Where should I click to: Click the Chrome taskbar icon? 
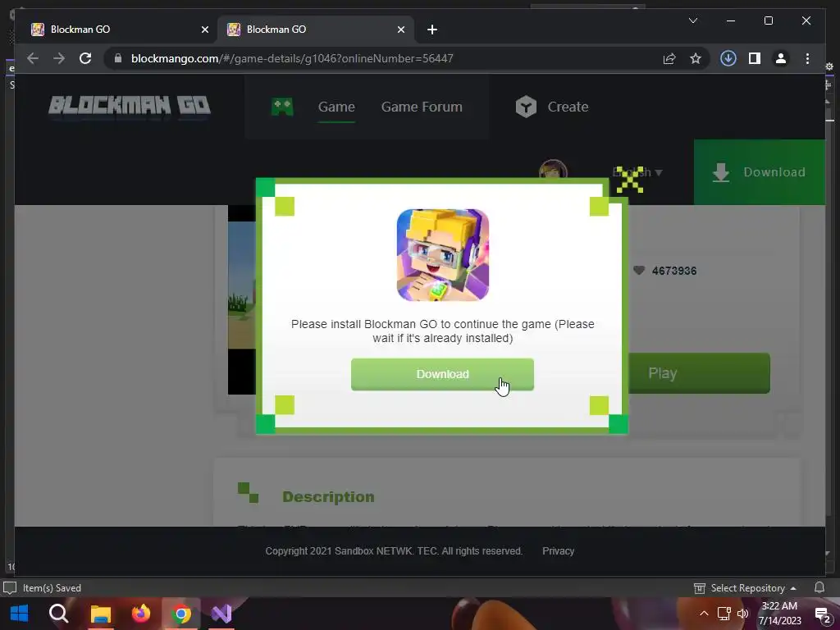tap(181, 614)
